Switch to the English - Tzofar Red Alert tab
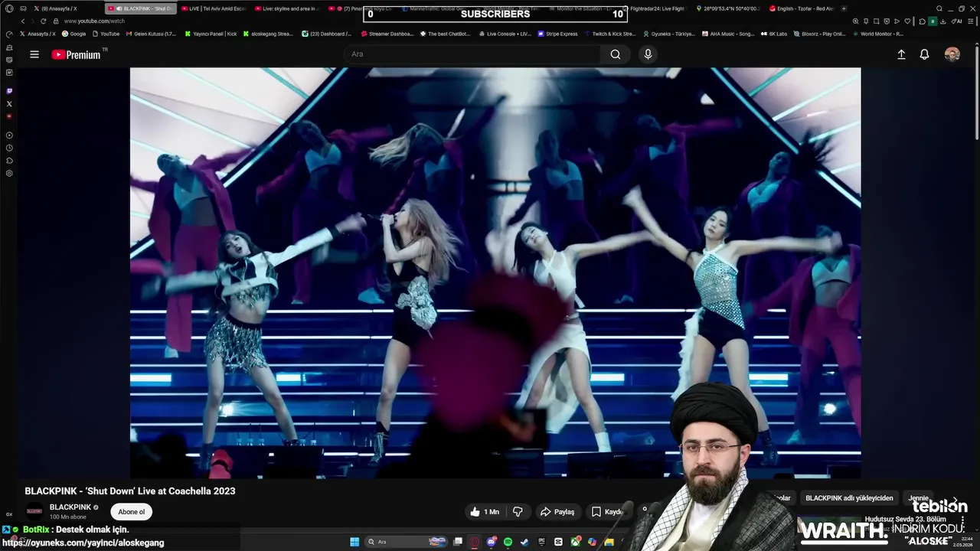The height and width of the screenshot is (551, 980). (x=801, y=8)
